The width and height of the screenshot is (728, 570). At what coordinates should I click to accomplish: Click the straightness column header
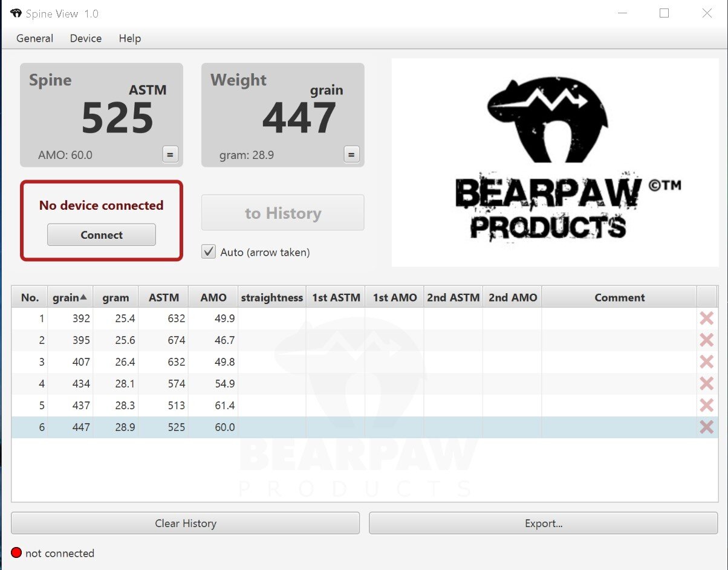271,297
